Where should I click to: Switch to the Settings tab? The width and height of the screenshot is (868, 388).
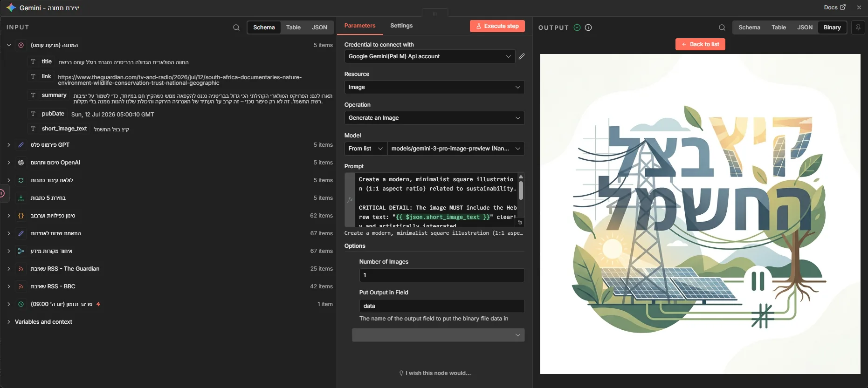pyautogui.click(x=401, y=26)
